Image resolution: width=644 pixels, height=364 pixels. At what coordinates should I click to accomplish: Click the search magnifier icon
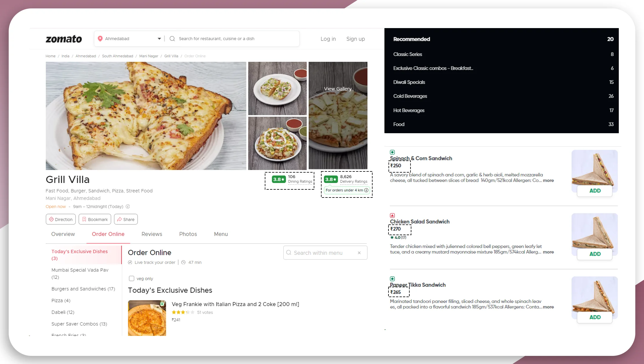[172, 39]
